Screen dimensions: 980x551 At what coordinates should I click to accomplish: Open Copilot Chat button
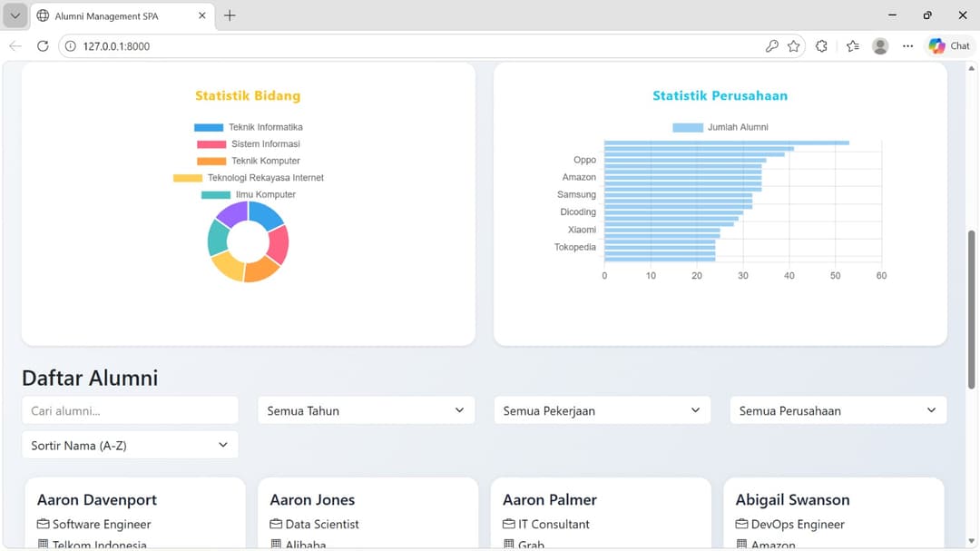(949, 45)
